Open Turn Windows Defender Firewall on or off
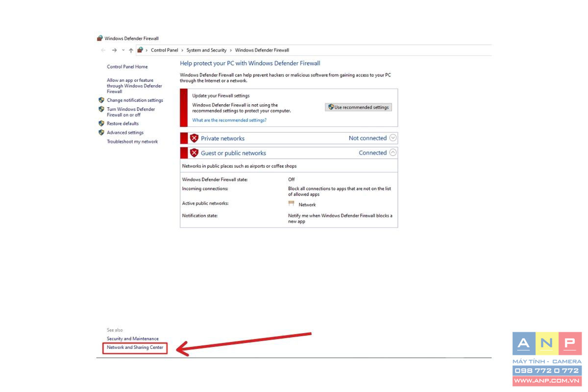Image resolution: width=588 pixels, height=392 pixels. (131, 112)
